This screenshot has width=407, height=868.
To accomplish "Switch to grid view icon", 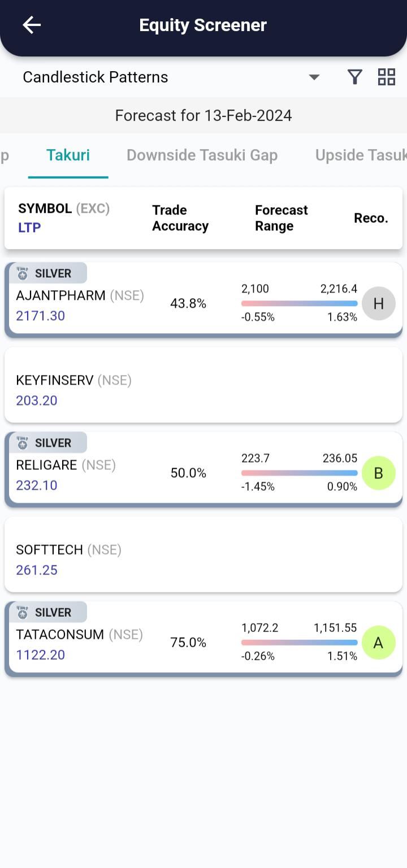I will (x=387, y=77).
